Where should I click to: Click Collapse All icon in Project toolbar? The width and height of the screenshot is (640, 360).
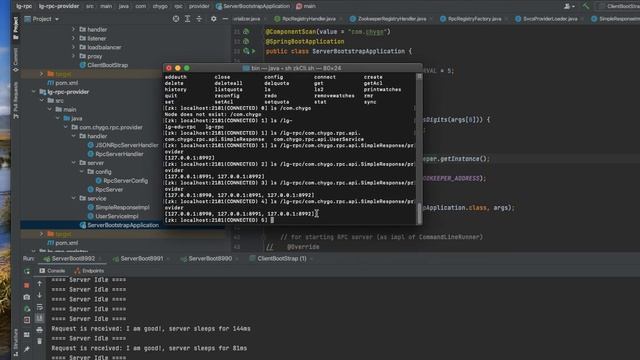[x=199, y=19]
